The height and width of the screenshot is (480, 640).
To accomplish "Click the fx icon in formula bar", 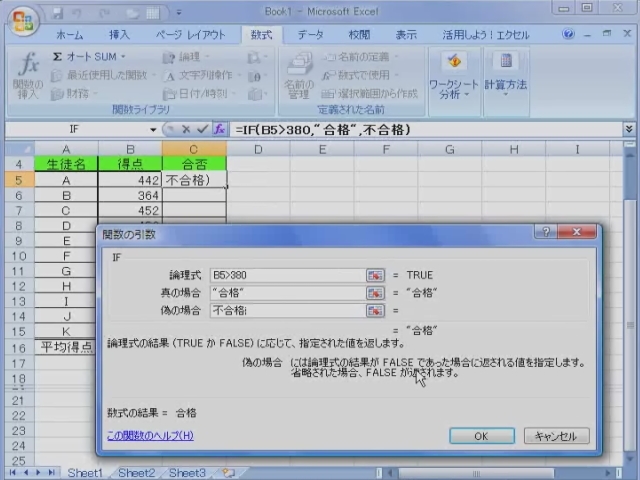I will 219,130.
